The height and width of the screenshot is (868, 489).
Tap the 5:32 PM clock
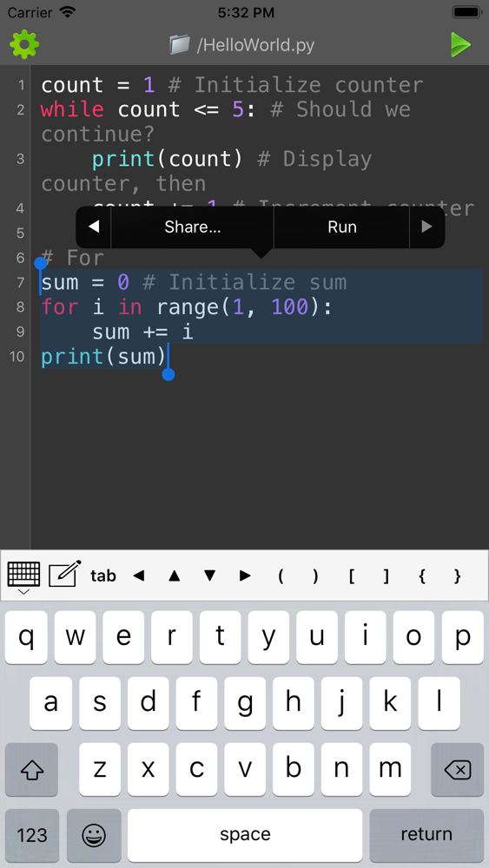[x=246, y=12]
